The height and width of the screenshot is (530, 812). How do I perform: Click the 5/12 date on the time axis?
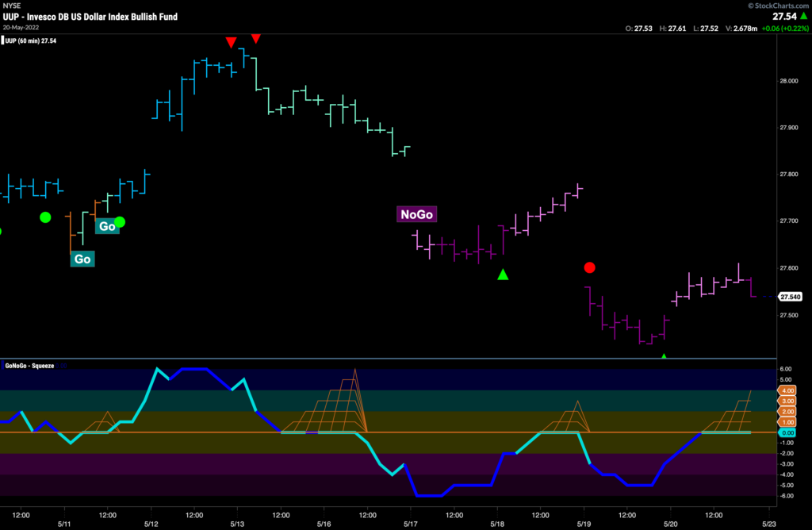tap(151, 524)
